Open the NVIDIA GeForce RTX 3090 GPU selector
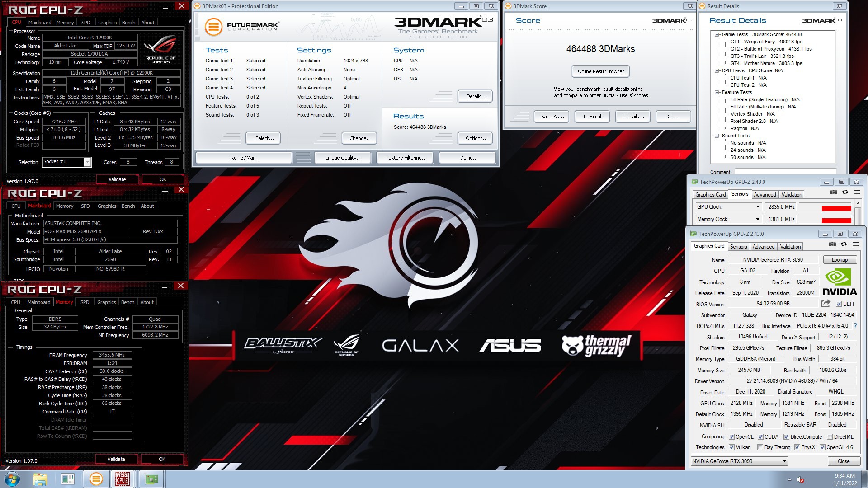This screenshot has width=868, height=488. click(739, 461)
